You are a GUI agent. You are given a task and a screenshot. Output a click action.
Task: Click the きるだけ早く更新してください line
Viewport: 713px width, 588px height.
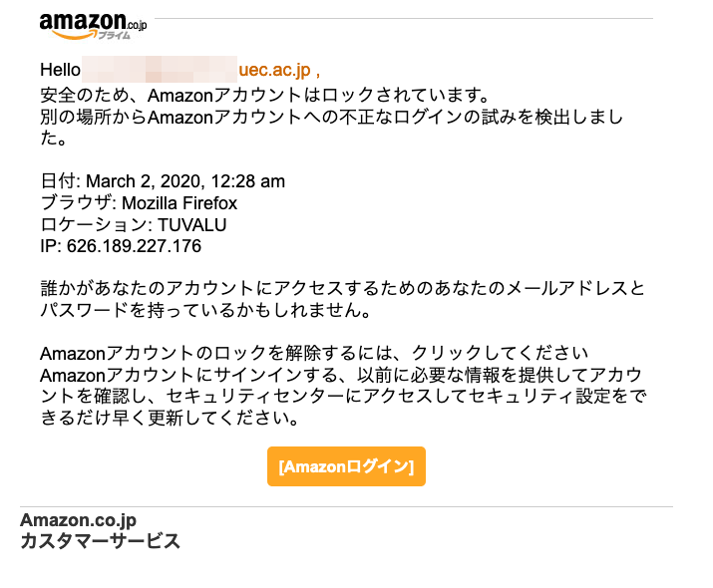coord(171,418)
